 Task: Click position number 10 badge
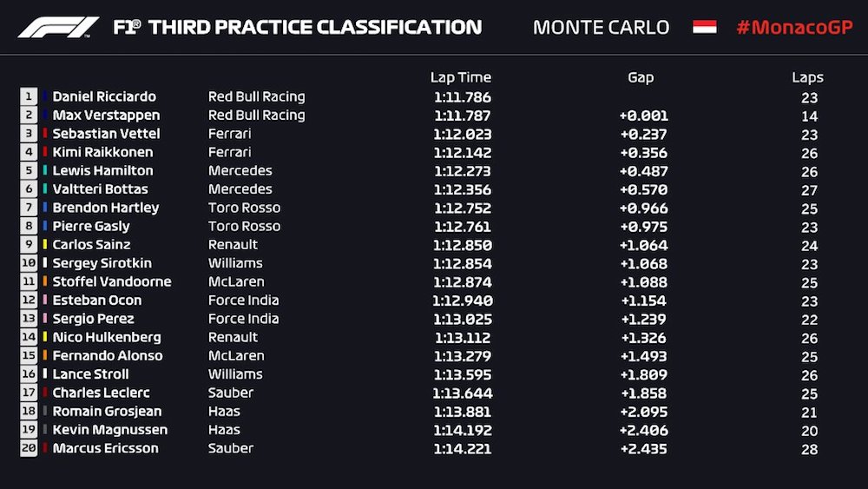[29, 263]
